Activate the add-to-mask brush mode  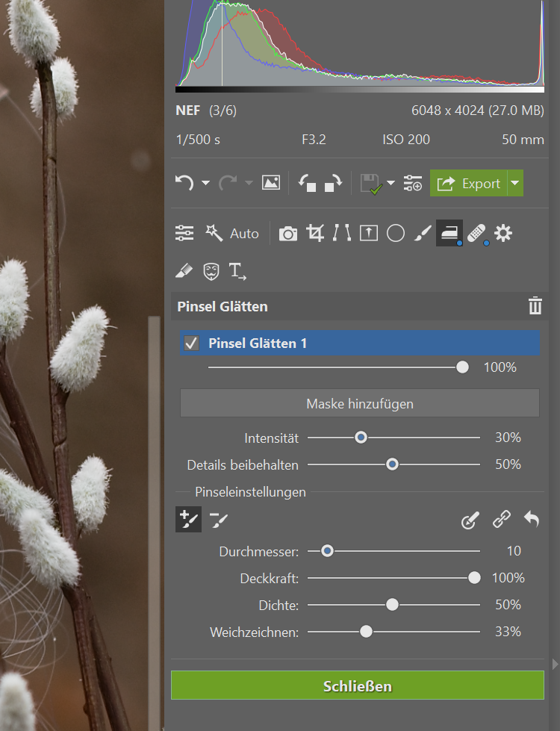(188, 520)
